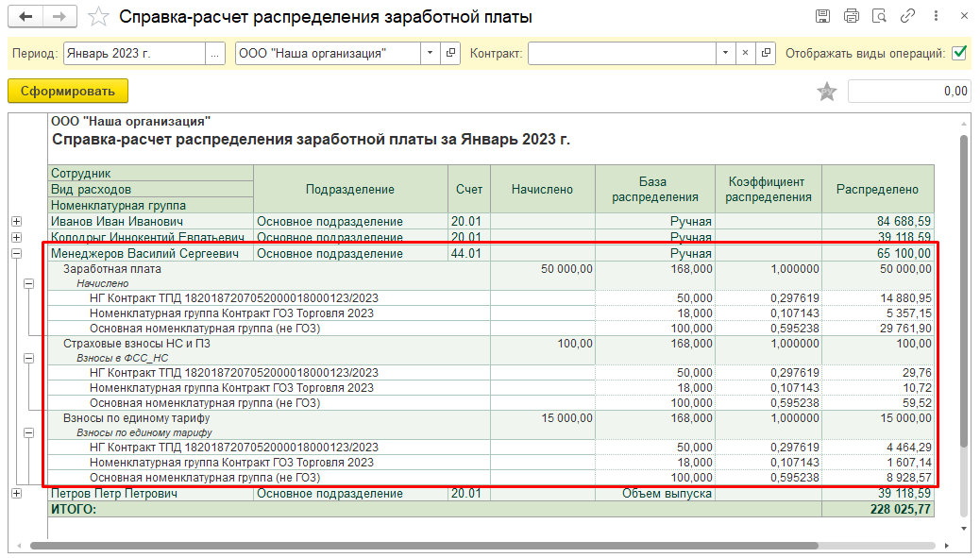
Task: Open the organization card icon
Action: pos(450,54)
